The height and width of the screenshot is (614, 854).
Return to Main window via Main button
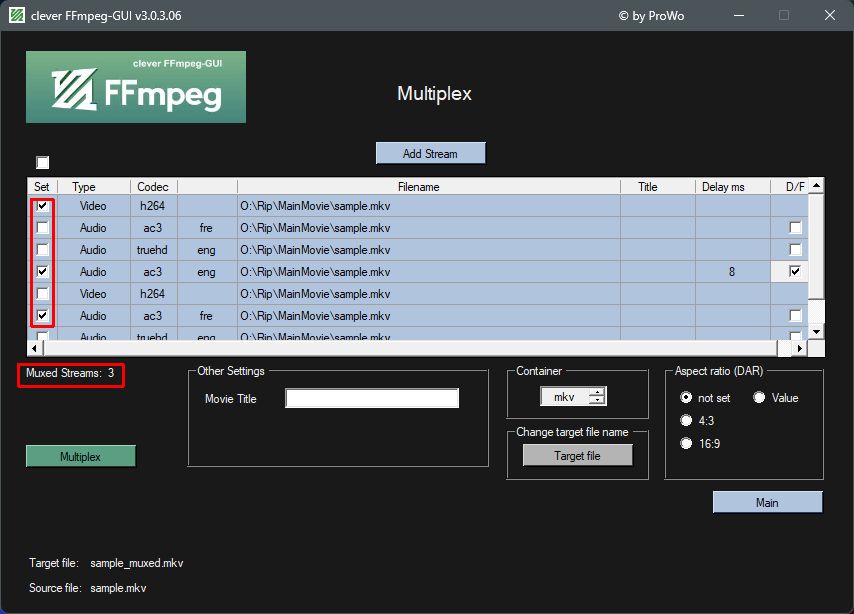[x=767, y=502]
